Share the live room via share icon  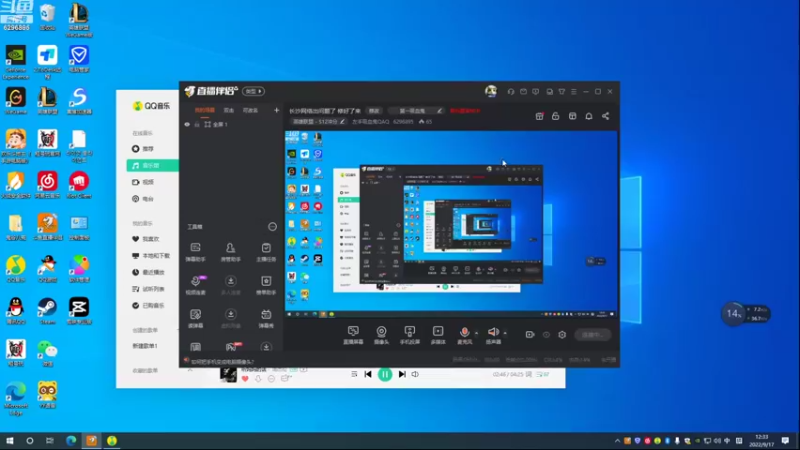click(x=606, y=116)
